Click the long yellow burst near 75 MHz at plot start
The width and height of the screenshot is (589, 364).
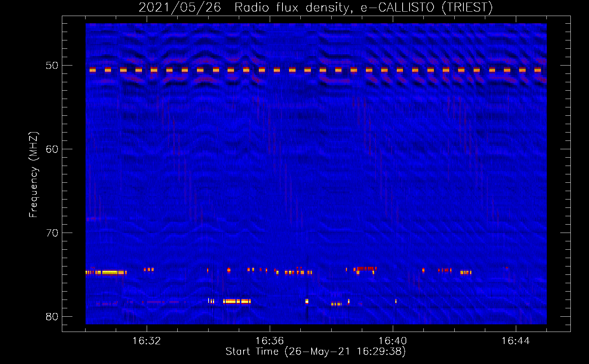[x=106, y=272]
